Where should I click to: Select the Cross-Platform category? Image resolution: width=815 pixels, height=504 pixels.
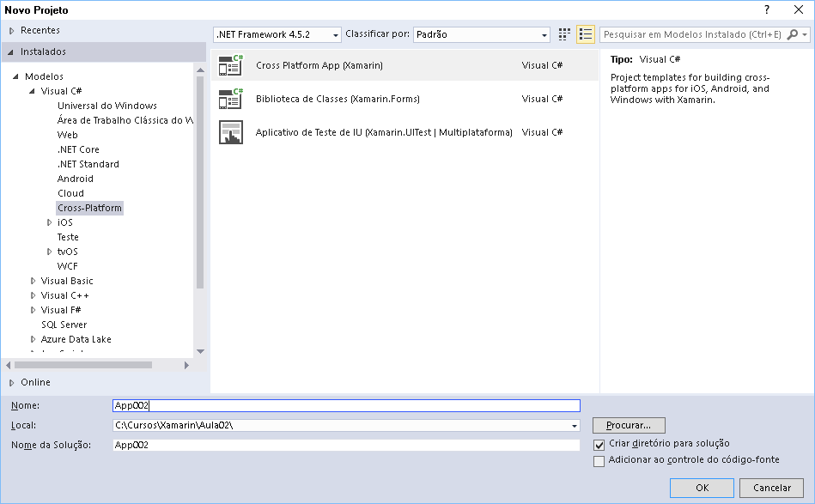click(89, 208)
